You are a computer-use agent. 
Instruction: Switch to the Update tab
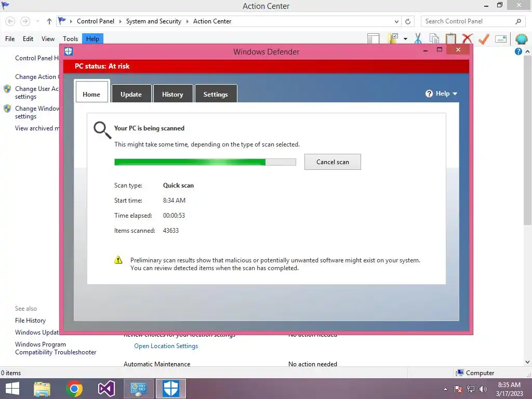click(131, 94)
